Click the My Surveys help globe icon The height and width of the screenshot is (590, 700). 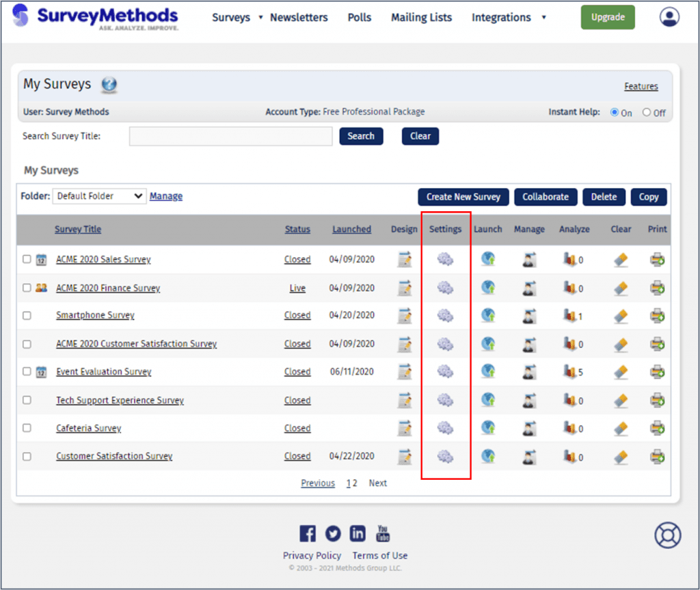point(109,84)
